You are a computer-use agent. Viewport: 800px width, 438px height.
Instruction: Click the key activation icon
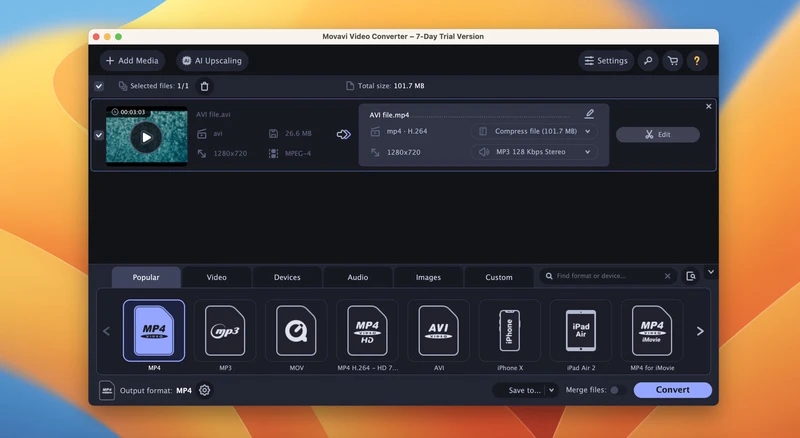point(648,61)
